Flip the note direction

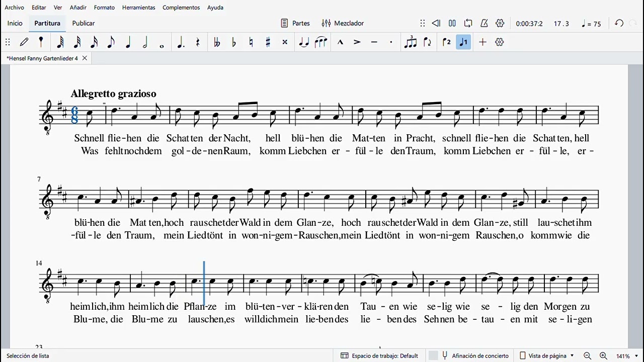coord(428,42)
